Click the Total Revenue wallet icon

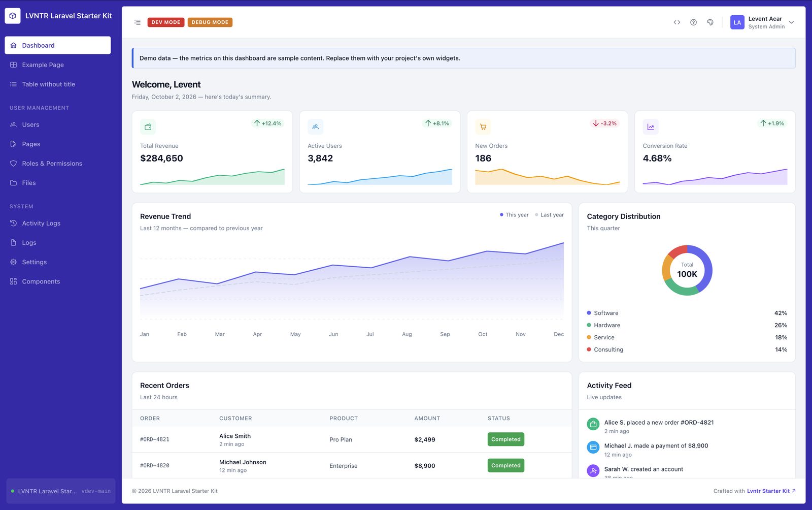click(148, 127)
